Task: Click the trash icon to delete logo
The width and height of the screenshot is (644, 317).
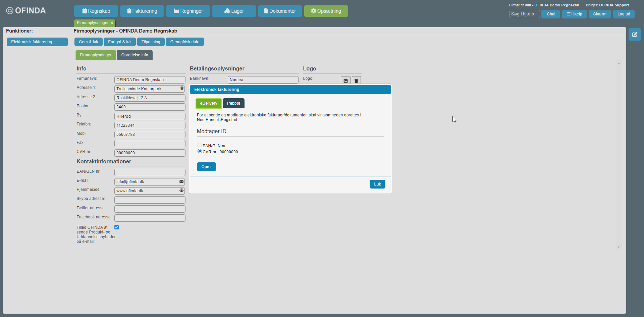Action: [356, 81]
